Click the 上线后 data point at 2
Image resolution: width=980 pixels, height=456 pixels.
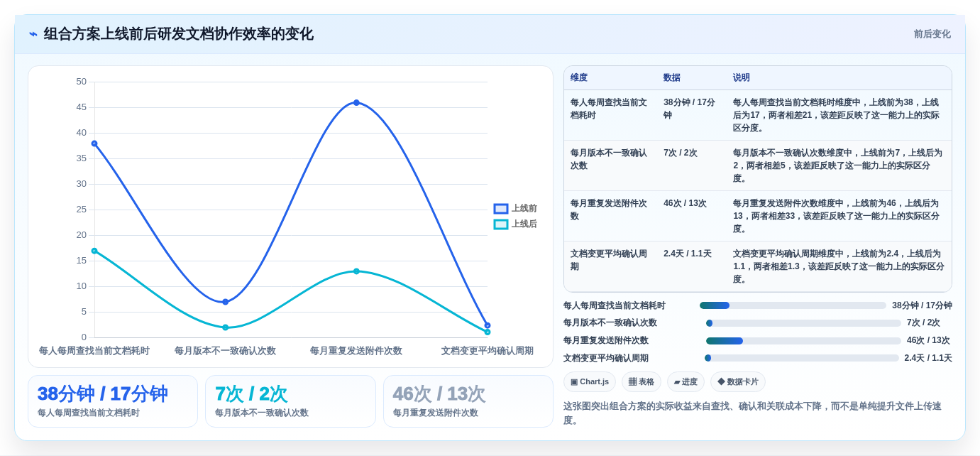[226, 327]
